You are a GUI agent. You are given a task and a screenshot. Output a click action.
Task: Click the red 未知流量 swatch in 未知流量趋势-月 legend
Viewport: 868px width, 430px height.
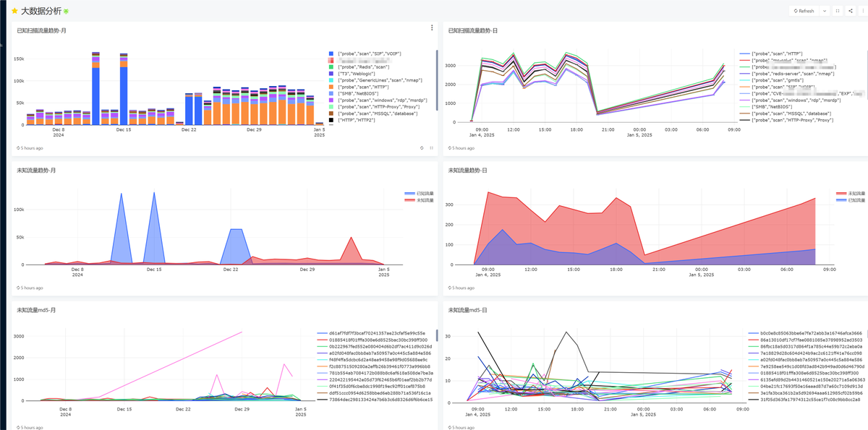point(409,200)
